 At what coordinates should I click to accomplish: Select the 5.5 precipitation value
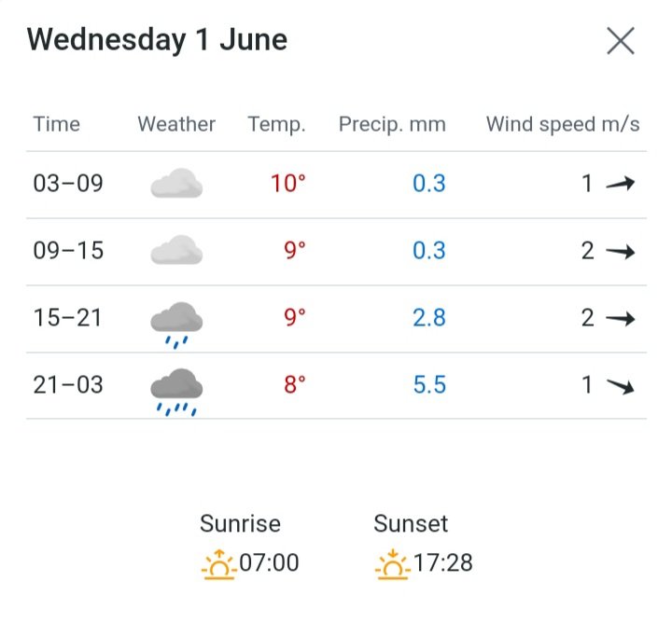[429, 384]
